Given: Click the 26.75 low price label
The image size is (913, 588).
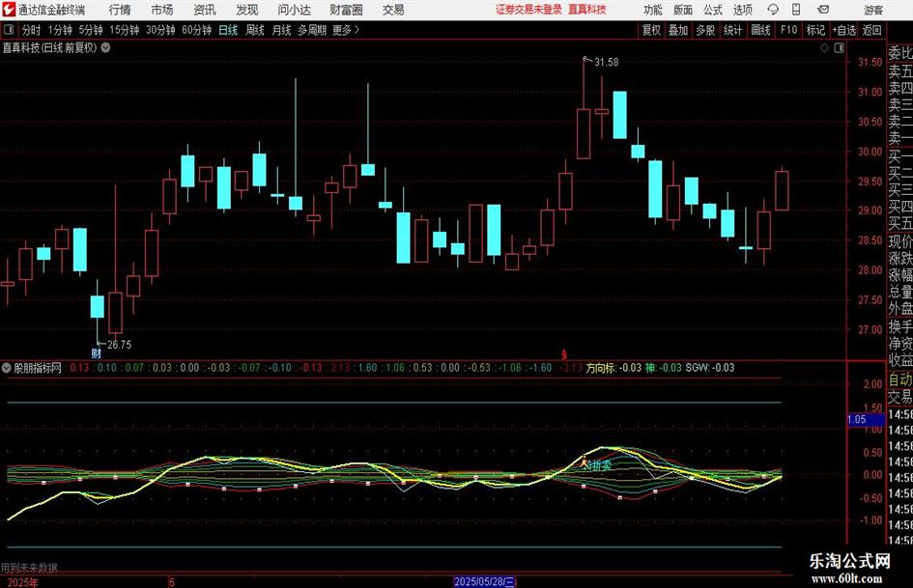Looking at the screenshot, I should [x=120, y=345].
